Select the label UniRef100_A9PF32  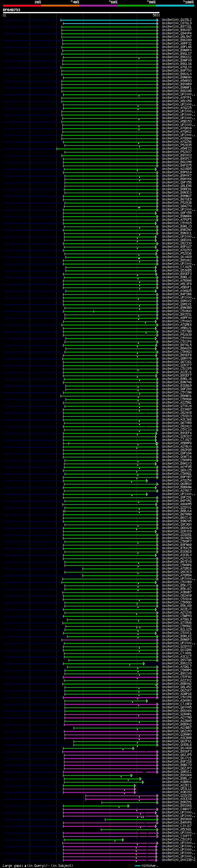(x=177, y=43)
